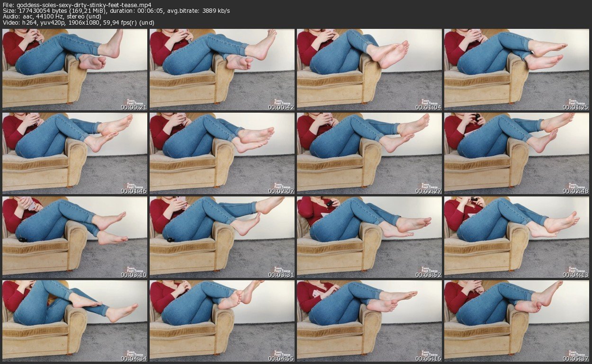This screenshot has height=364, width=592.
Task: Click the frame with timestamp 00:05:16
Action: [x=369, y=321]
